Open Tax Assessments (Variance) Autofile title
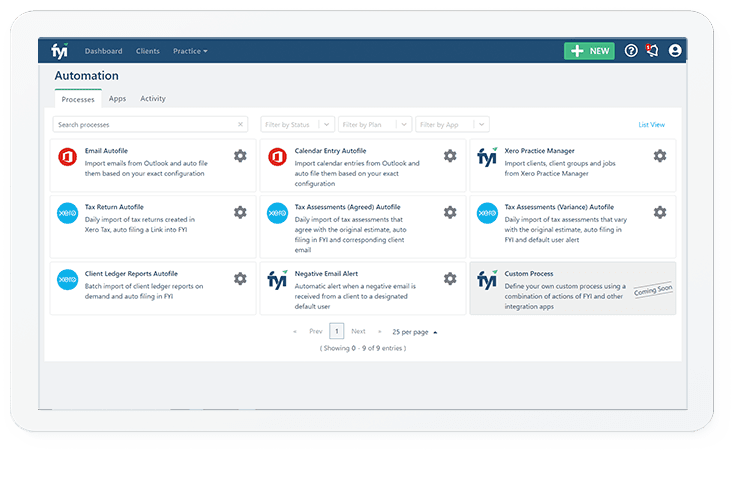This screenshot has width=733, height=492. pos(559,207)
